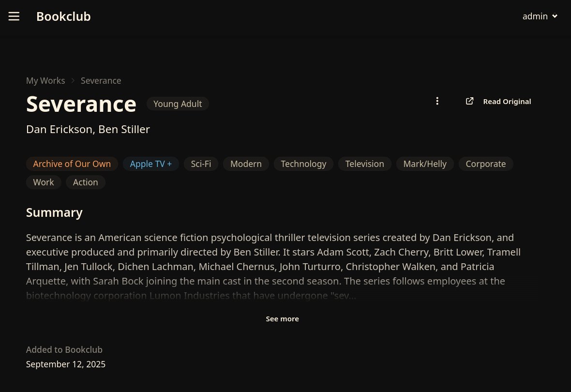Select the Action tag
571x392 pixels.
click(x=86, y=182)
